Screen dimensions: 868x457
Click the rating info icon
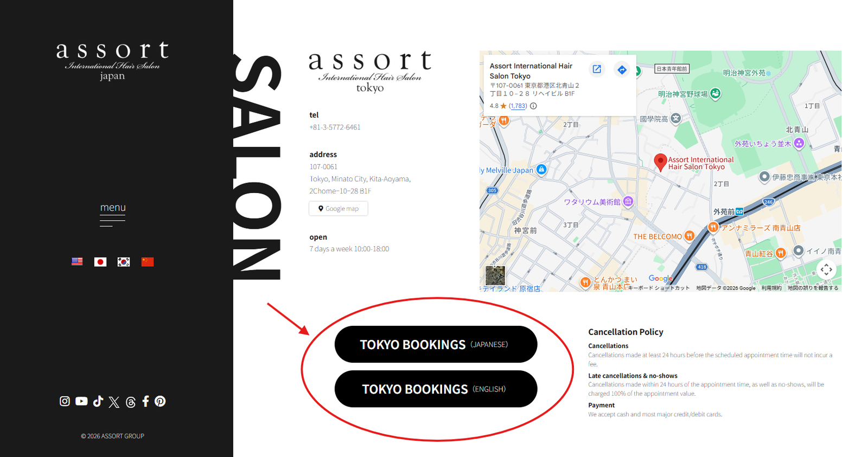point(533,106)
